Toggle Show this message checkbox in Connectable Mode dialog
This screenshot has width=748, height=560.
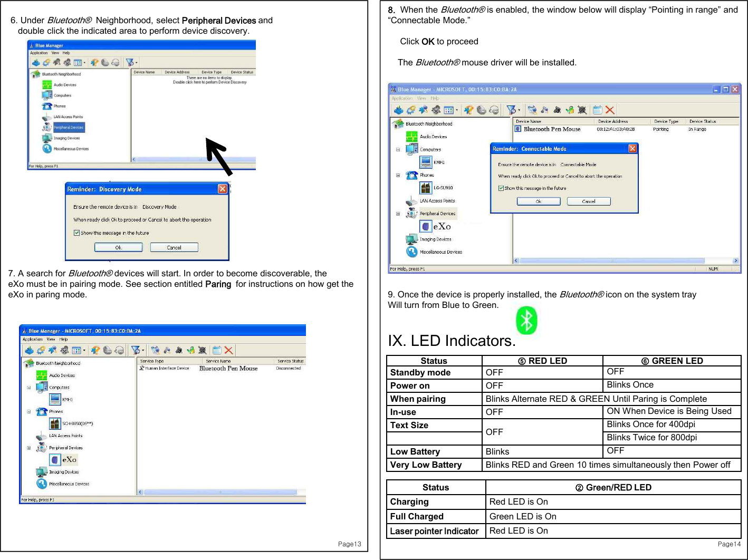tap(501, 188)
